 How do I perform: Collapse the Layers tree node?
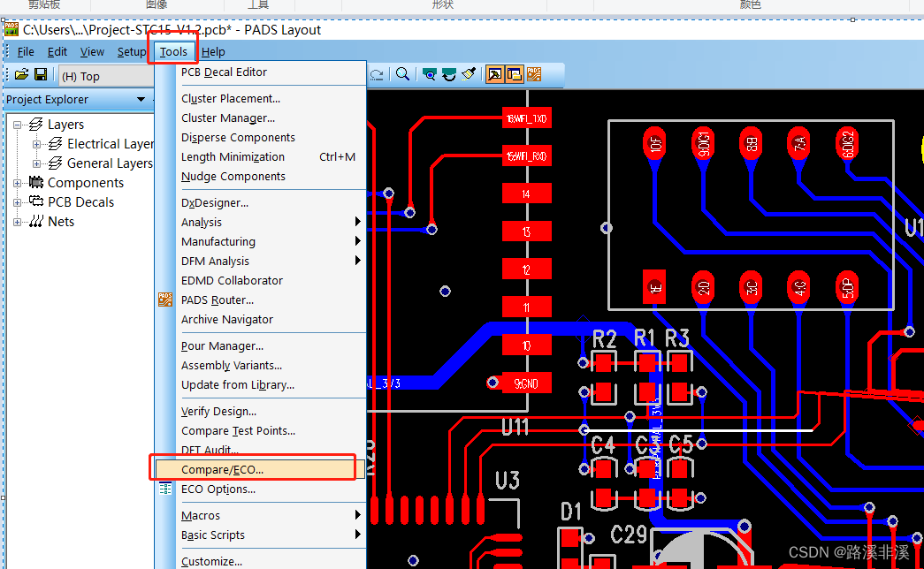point(17,125)
